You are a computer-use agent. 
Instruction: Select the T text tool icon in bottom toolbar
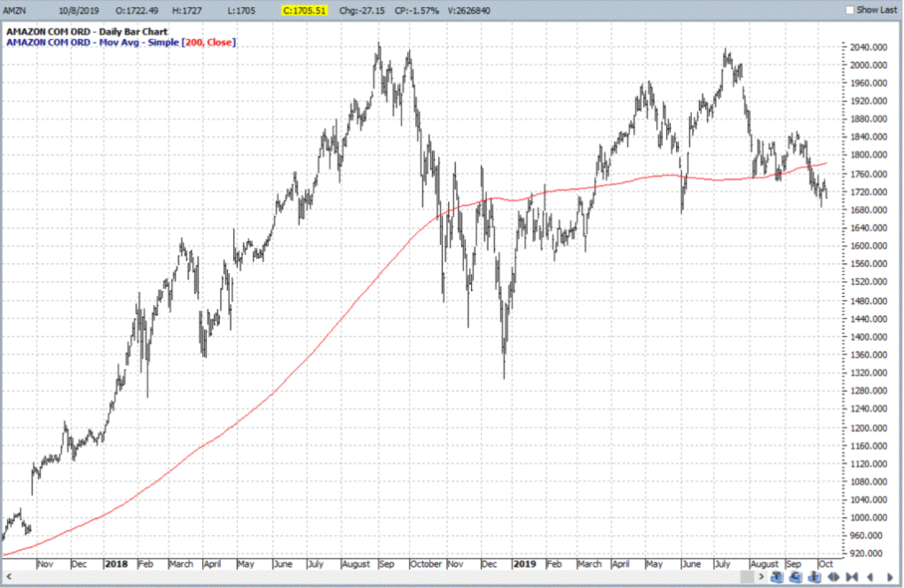[x=777, y=576]
